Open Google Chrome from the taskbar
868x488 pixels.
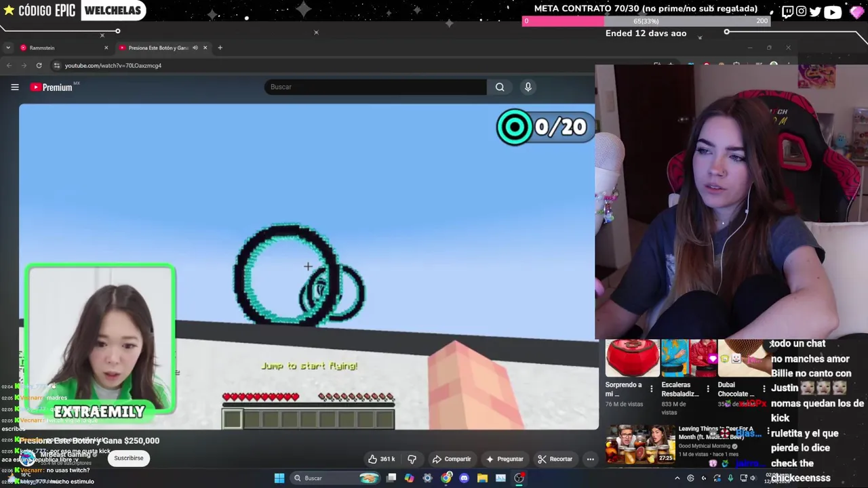[446, 478]
